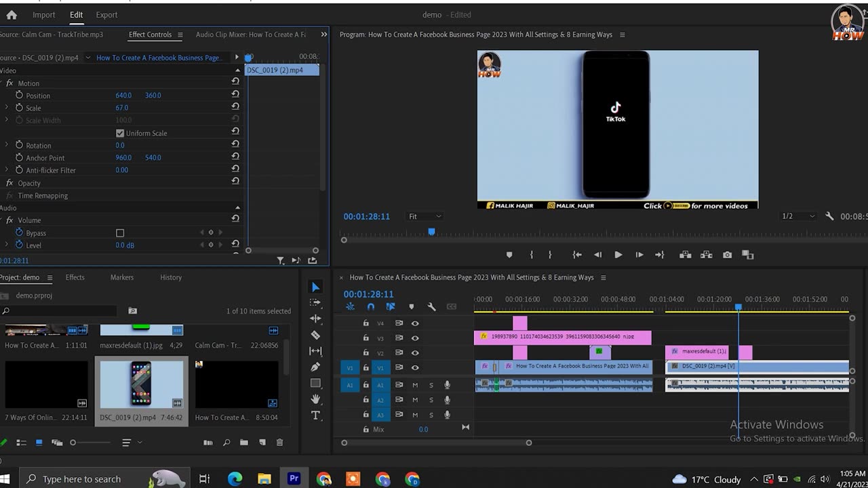Toggle the Uniform Scale checkbox
Viewport: 868px width, 488px height.
[x=120, y=134]
